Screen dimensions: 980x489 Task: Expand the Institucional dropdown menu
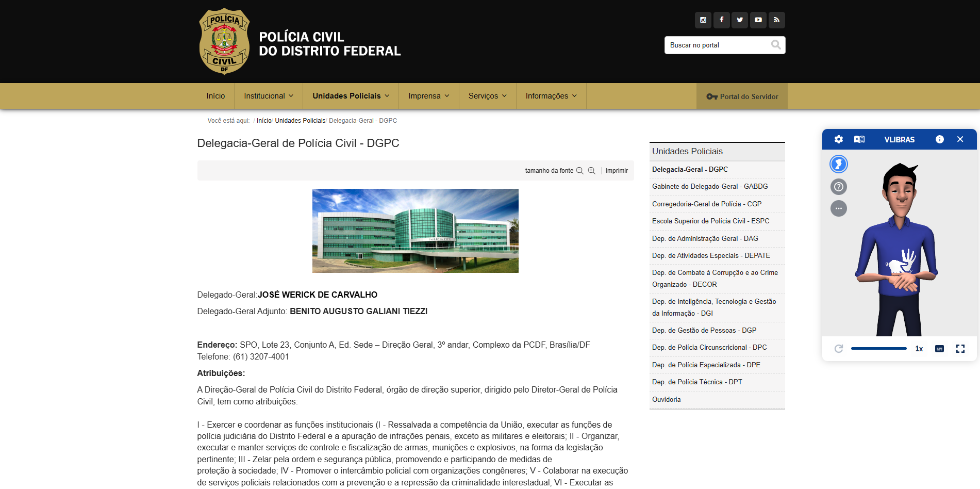click(269, 96)
